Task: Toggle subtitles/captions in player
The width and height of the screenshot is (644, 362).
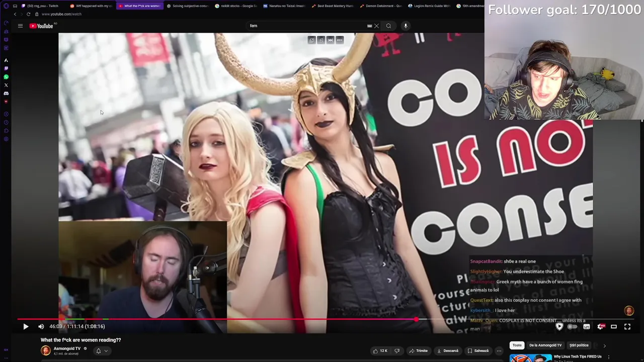Action: 587,327
